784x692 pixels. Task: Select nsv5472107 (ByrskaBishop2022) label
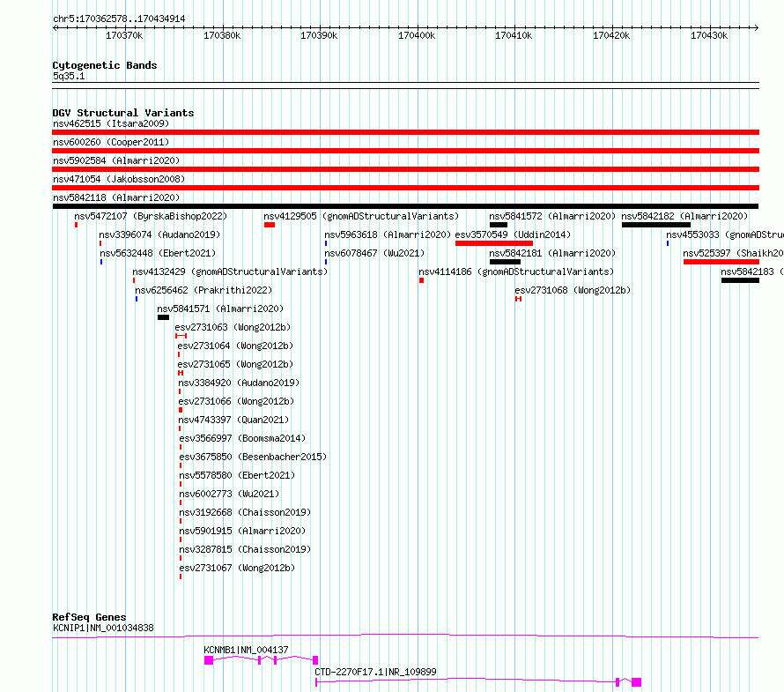pyautogui.click(x=151, y=216)
